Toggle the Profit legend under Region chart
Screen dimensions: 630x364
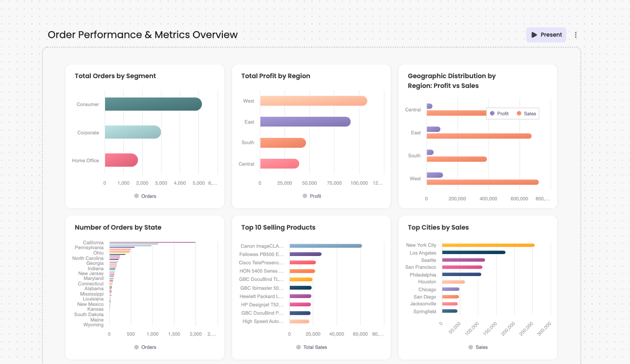pyautogui.click(x=312, y=196)
